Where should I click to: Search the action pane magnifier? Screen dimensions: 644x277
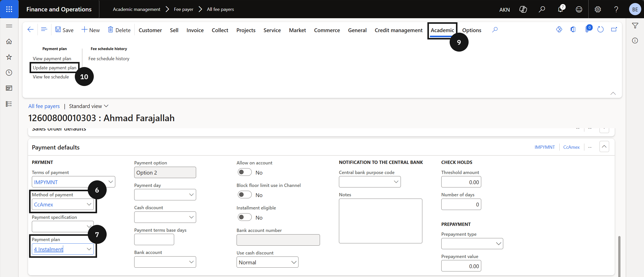(495, 30)
